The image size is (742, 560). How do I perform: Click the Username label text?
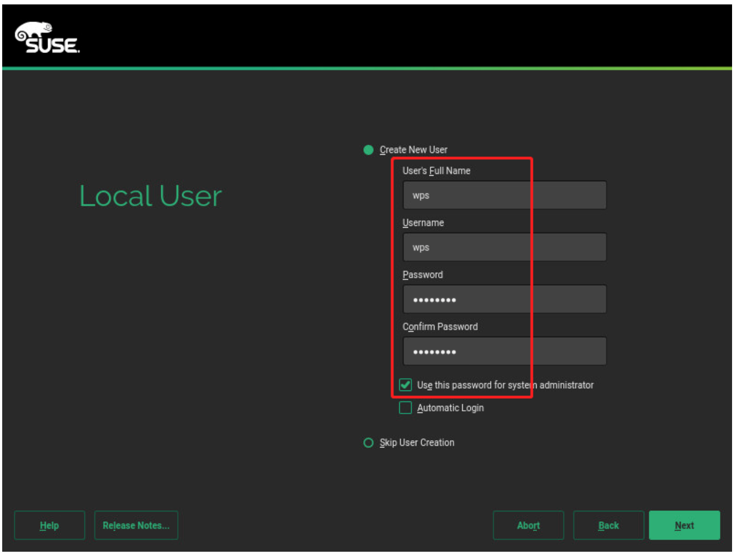[423, 223]
